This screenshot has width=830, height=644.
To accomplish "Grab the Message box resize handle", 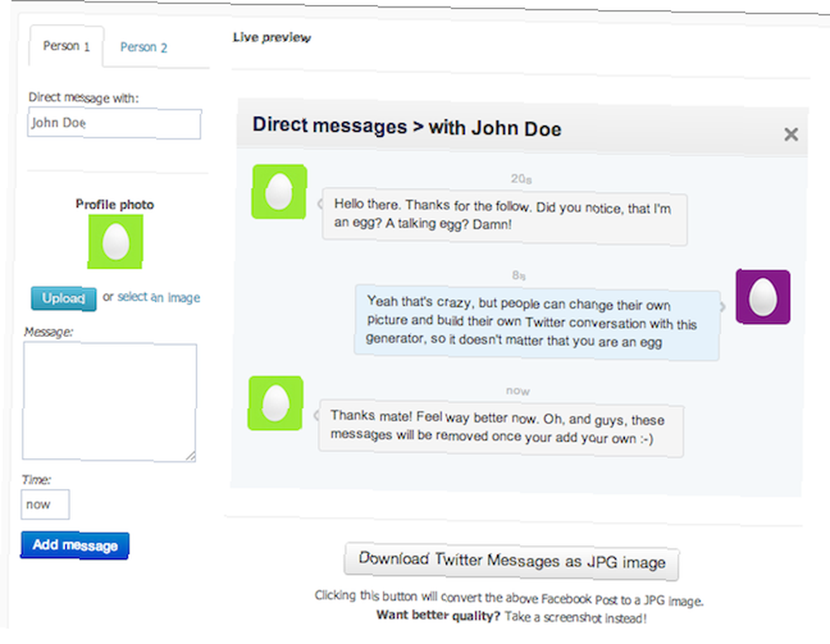I will [x=191, y=456].
